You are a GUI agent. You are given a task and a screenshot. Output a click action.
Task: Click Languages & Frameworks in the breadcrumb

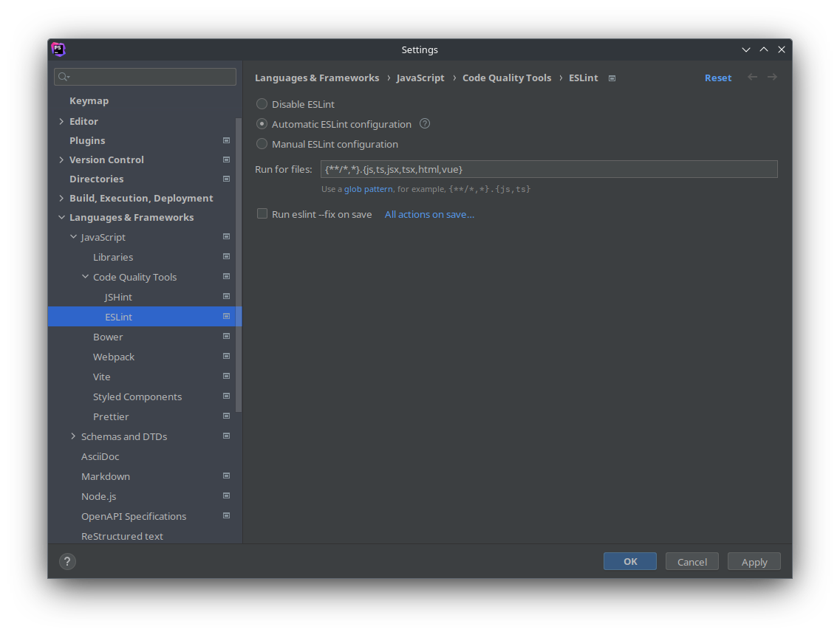click(317, 78)
